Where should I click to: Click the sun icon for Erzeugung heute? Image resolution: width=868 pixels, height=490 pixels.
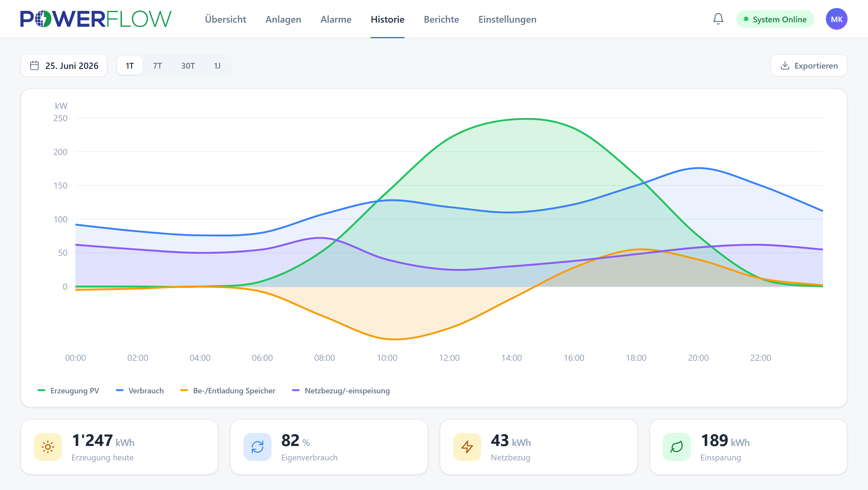(48, 447)
